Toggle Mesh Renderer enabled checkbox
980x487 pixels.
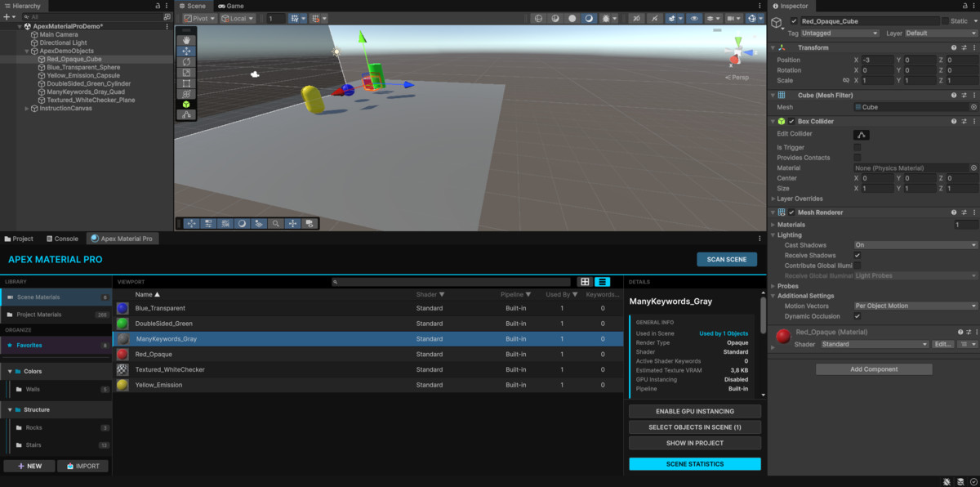791,212
